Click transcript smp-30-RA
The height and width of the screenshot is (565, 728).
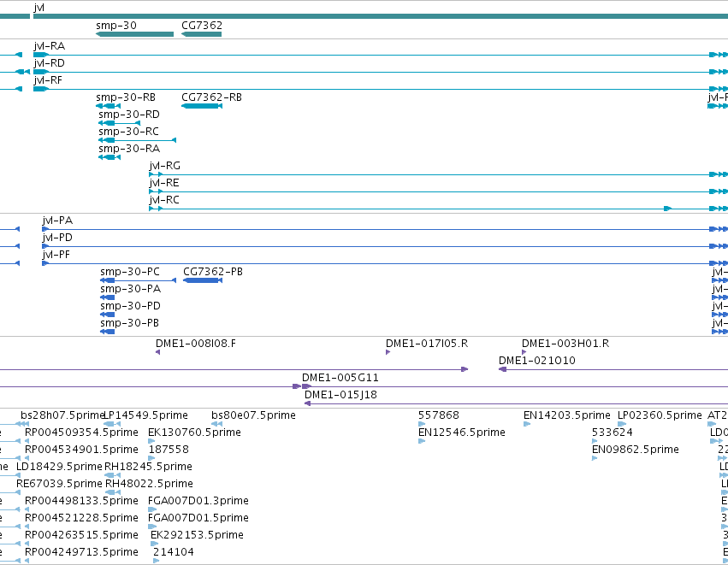[129, 149]
